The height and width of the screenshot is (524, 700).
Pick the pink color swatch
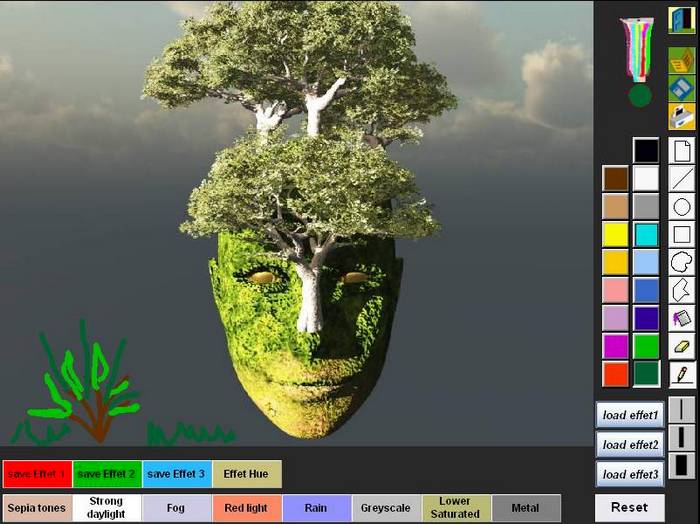pos(616,290)
